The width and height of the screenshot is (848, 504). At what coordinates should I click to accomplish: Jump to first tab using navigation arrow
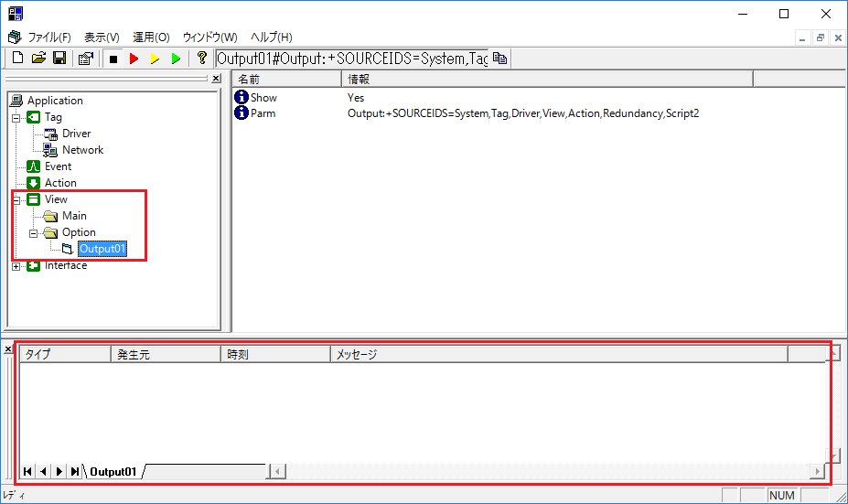[x=27, y=471]
